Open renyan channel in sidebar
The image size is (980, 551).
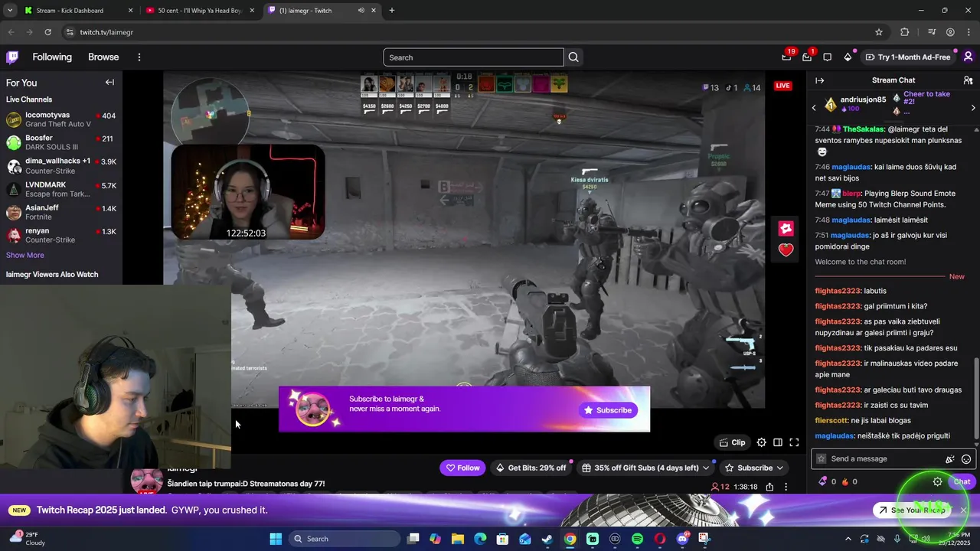(x=60, y=235)
